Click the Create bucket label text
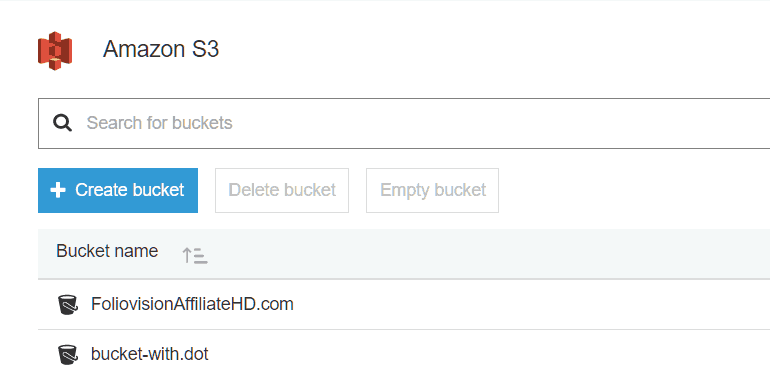This screenshot has width=770, height=375. pyautogui.click(x=130, y=190)
